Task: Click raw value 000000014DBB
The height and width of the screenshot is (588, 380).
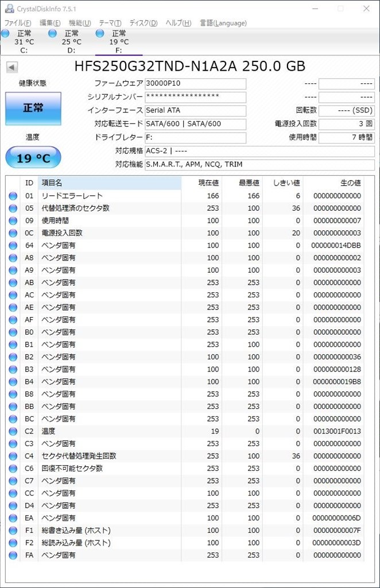Action: coord(336,245)
